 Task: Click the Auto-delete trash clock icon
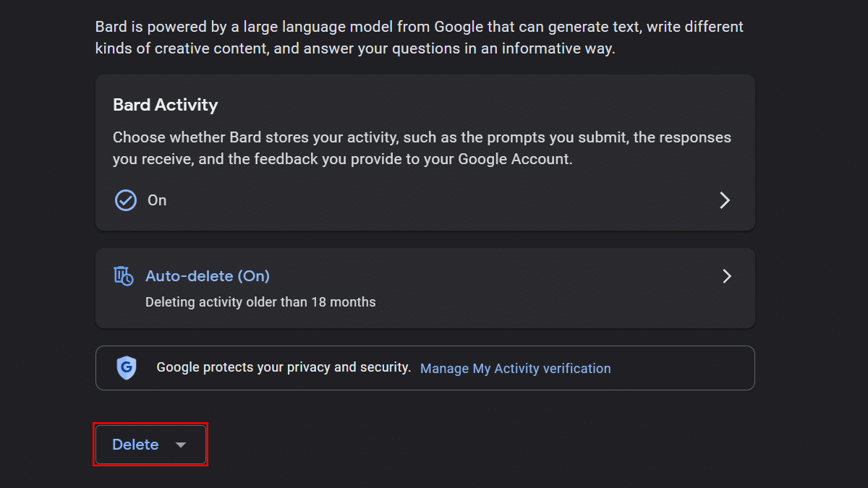click(124, 275)
